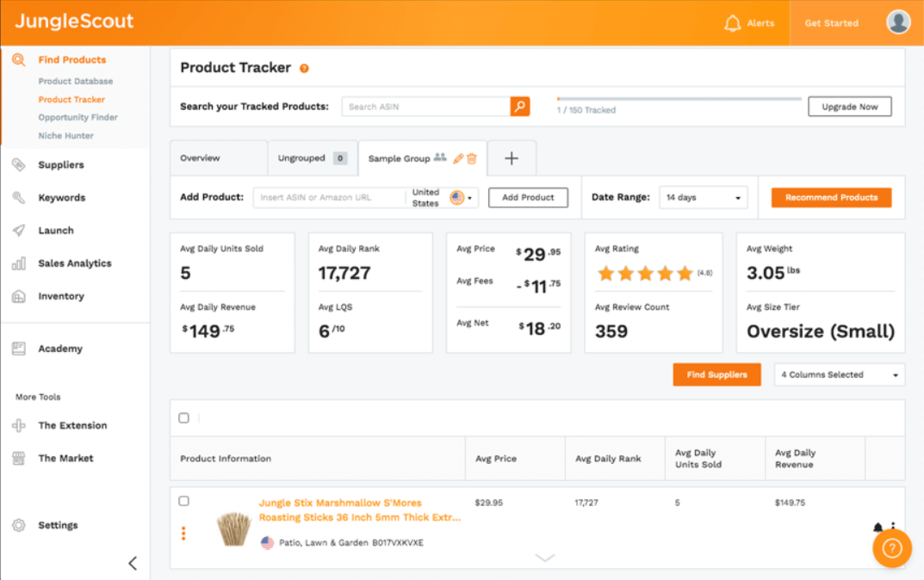The height and width of the screenshot is (580, 924).
Task: Click the Sample Group shared users icon
Action: click(x=440, y=157)
